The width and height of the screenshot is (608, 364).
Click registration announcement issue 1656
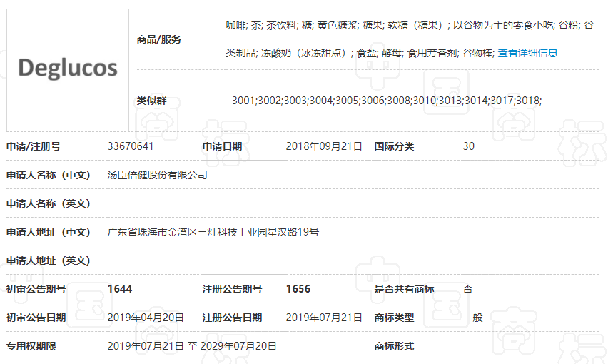(298, 289)
